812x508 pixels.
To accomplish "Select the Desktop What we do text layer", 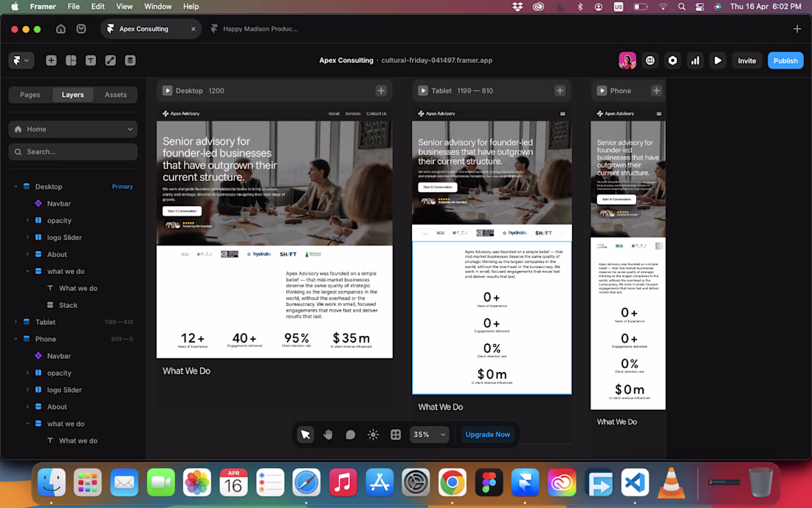I will (78, 289).
